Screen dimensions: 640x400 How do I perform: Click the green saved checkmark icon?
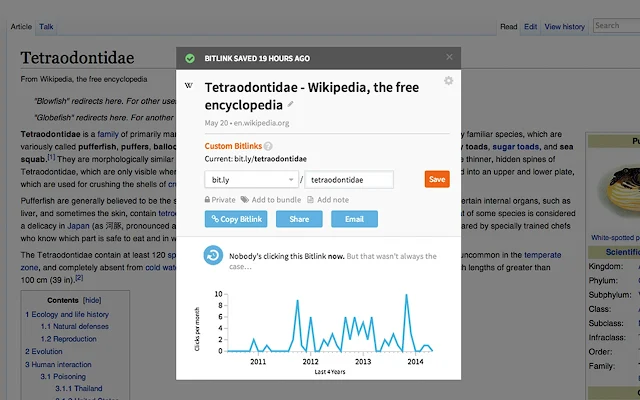coord(190,58)
